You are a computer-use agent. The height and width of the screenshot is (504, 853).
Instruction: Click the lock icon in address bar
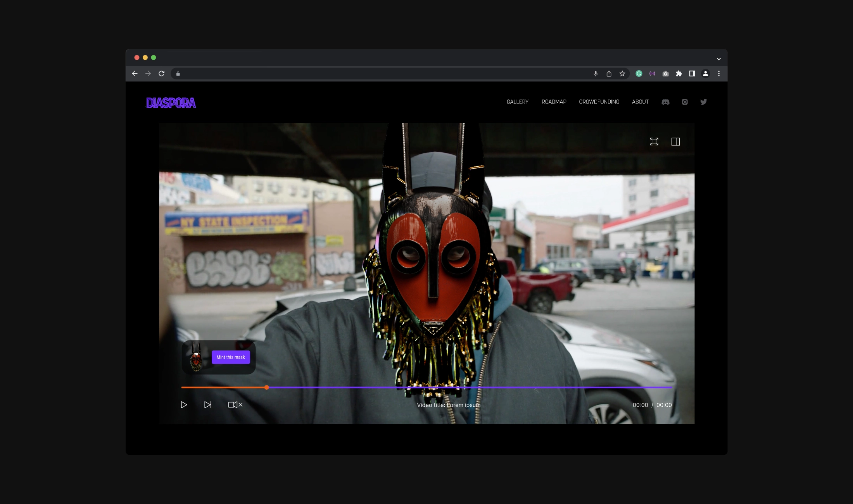178,74
